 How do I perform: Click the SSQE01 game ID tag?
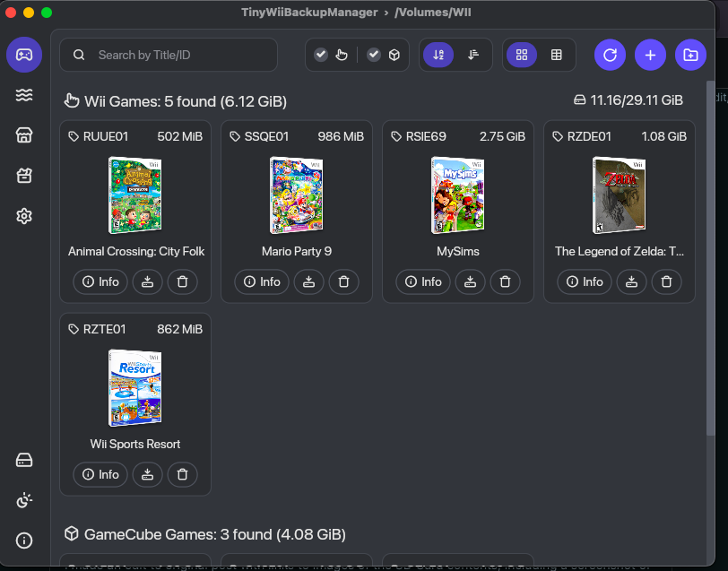[x=259, y=136]
